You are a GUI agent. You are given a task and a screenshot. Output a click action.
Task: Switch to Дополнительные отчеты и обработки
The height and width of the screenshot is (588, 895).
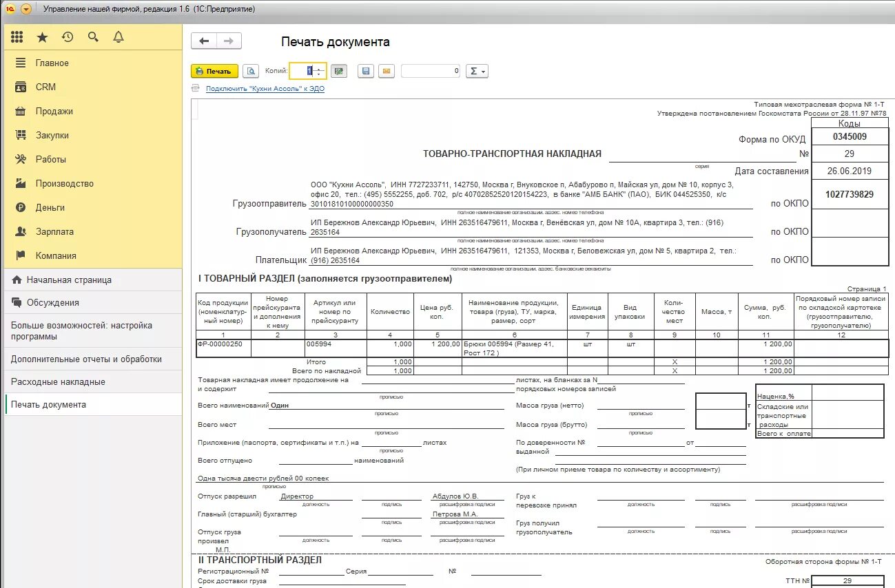[x=93, y=359]
